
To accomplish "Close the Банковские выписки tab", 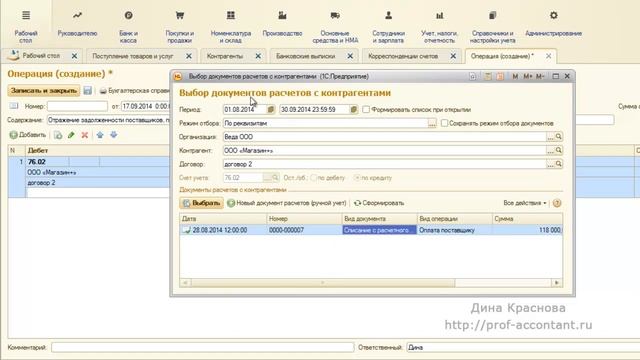I will pyautogui.click(x=350, y=56).
